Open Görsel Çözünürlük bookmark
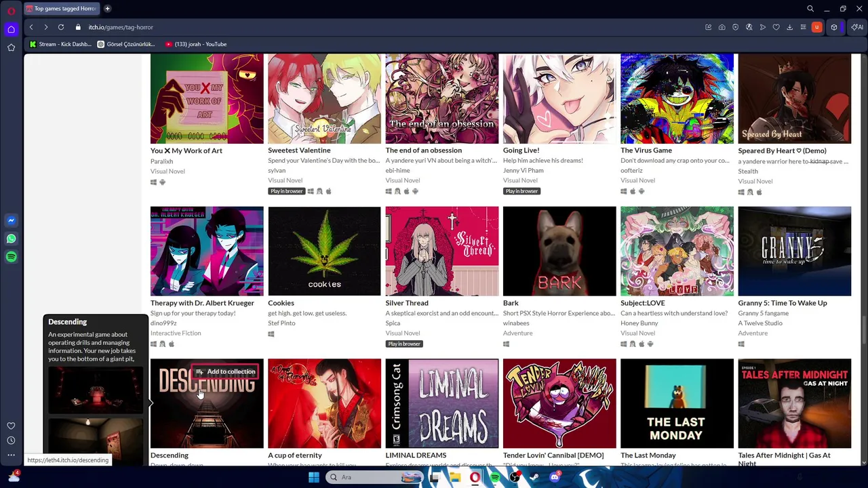The image size is (868, 488). pos(126,44)
